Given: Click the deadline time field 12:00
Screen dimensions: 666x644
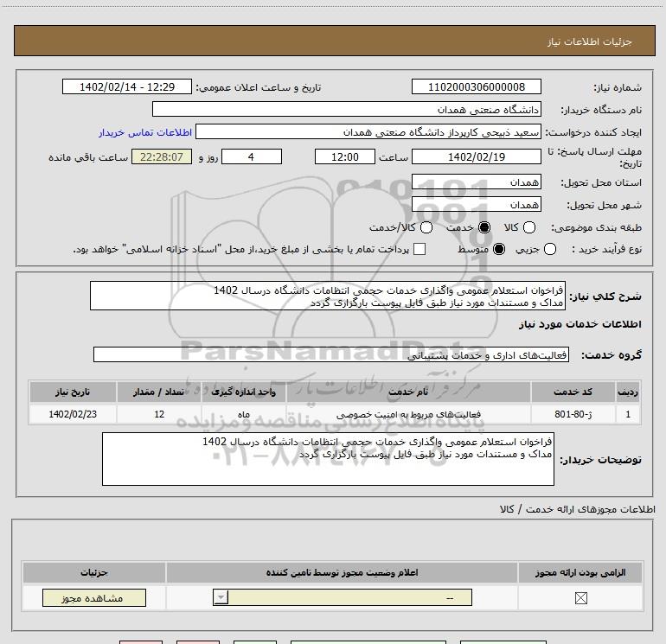Looking at the screenshot, I should tap(345, 156).
